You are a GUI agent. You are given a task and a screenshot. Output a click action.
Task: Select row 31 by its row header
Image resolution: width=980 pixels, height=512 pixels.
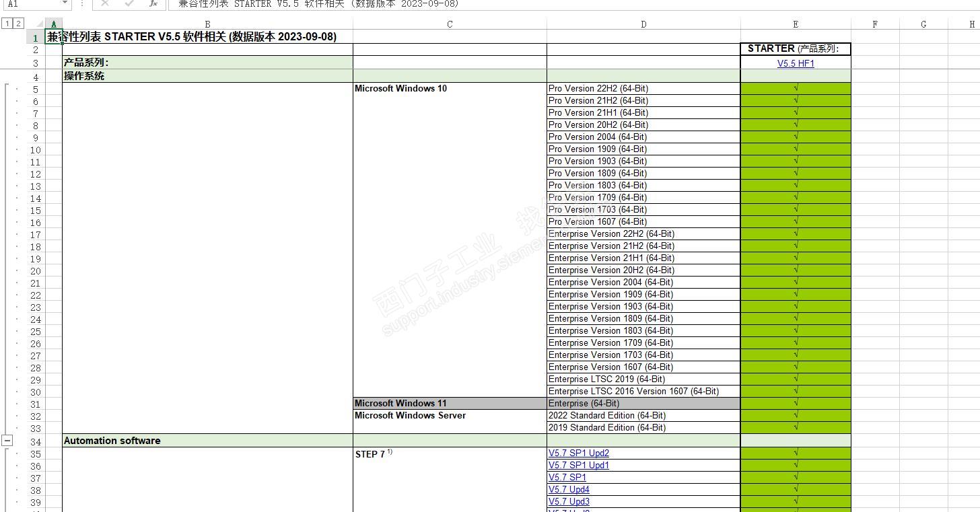[36, 404]
